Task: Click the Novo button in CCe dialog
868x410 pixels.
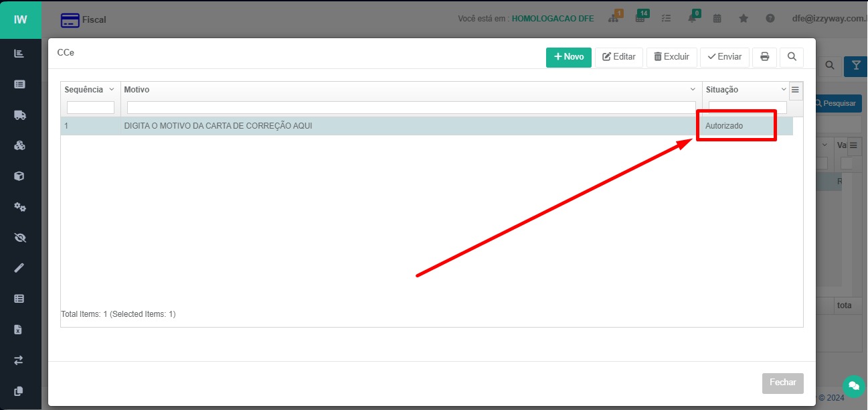Action: 569,57
